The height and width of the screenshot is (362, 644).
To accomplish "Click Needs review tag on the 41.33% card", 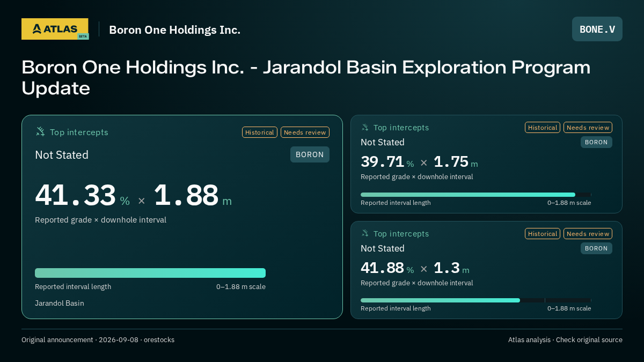I will pos(305,132).
